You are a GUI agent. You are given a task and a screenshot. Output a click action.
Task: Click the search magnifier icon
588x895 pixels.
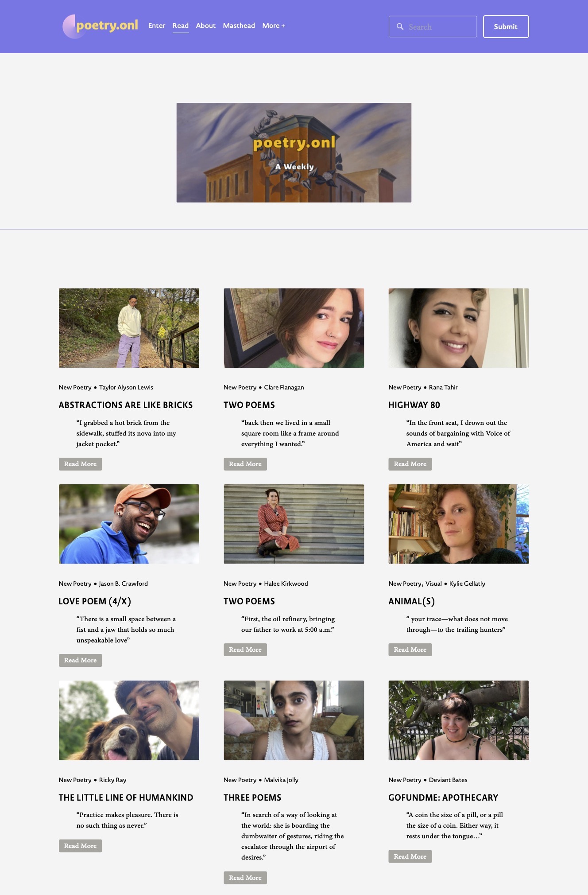(400, 27)
